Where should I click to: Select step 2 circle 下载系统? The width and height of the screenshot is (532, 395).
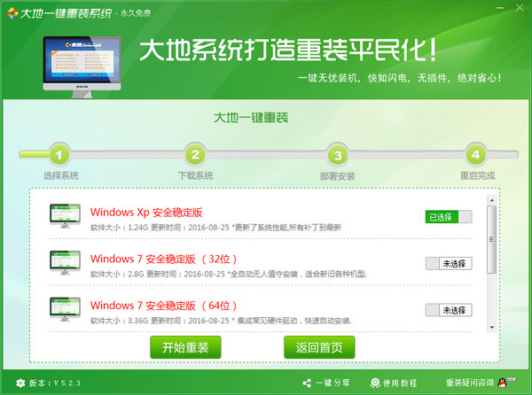[x=195, y=155]
